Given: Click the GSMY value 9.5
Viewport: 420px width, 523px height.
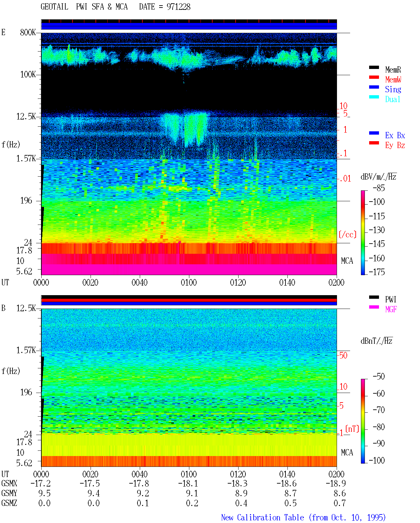Looking at the screenshot, I should click(44, 493).
